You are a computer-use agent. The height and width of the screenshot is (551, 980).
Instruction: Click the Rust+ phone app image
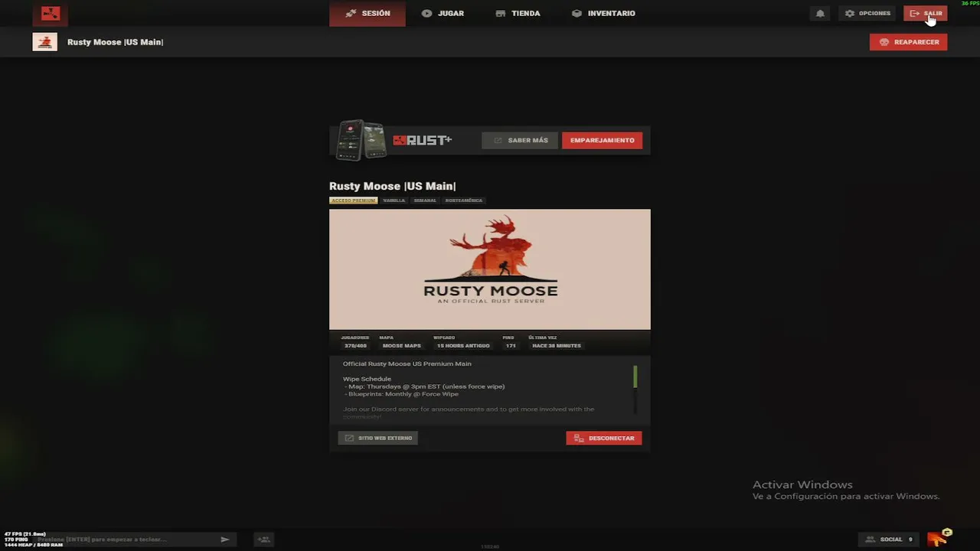pyautogui.click(x=361, y=140)
